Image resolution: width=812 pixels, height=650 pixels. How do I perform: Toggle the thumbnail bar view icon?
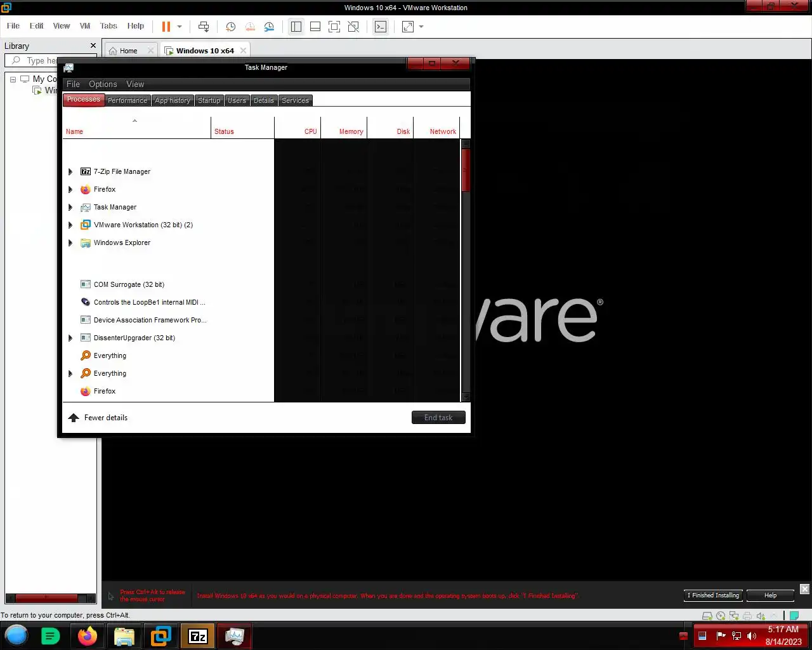(x=315, y=27)
